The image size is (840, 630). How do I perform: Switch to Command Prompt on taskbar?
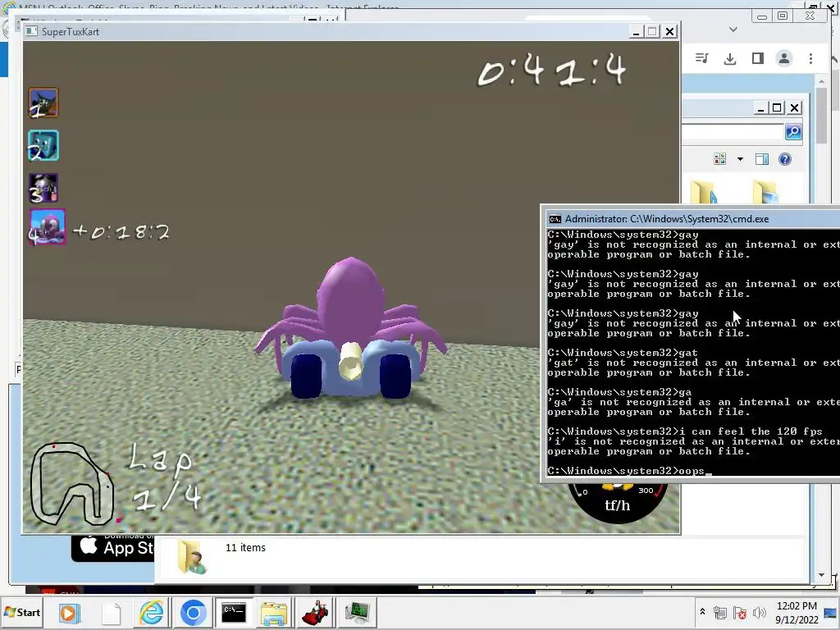coord(234,613)
